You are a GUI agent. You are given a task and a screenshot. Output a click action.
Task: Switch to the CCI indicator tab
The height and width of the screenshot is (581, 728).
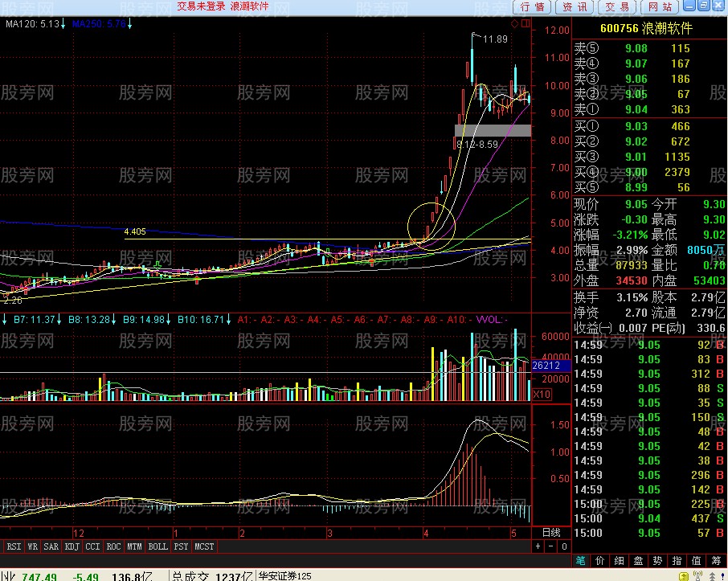[92, 546]
